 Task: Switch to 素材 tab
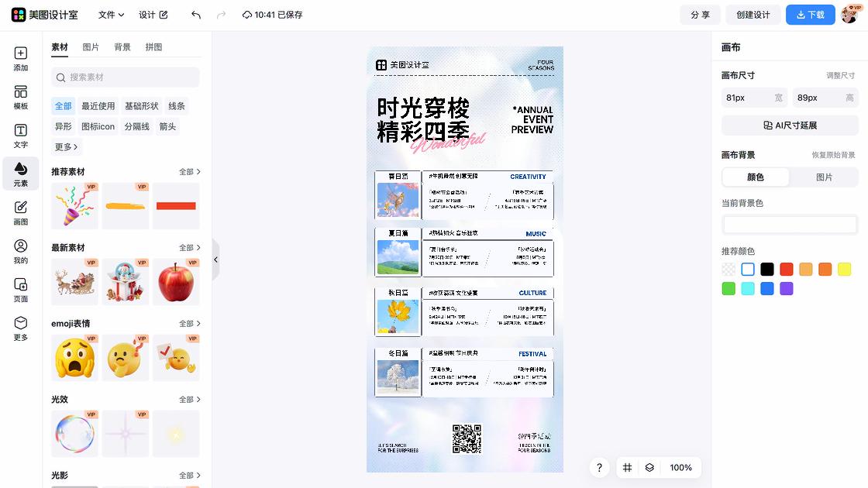click(60, 47)
